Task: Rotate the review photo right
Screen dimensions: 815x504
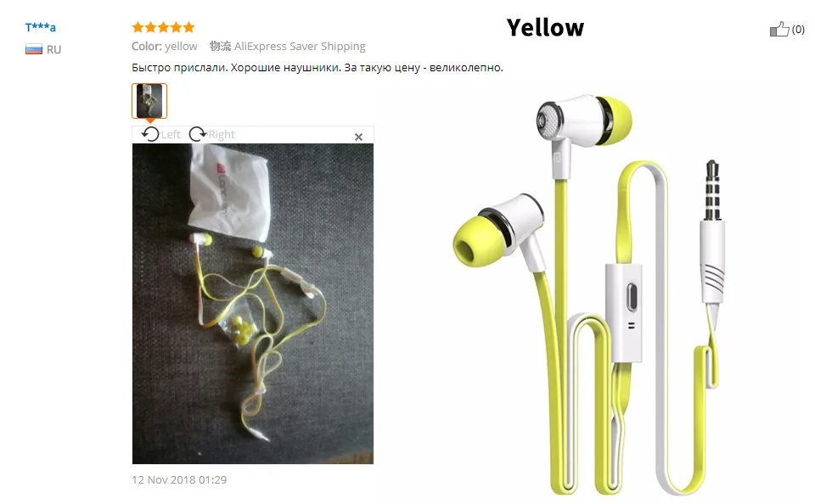Action: click(x=198, y=134)
